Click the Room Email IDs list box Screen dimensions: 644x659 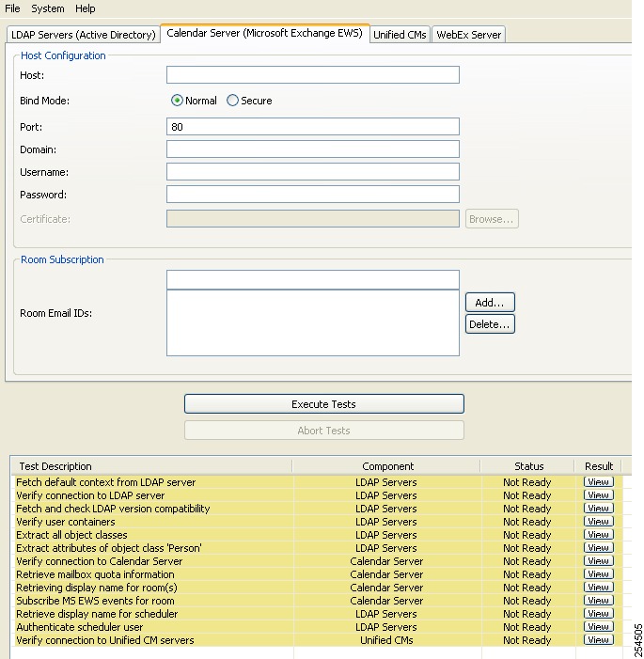pyautogui.click(x=313, y=322)
